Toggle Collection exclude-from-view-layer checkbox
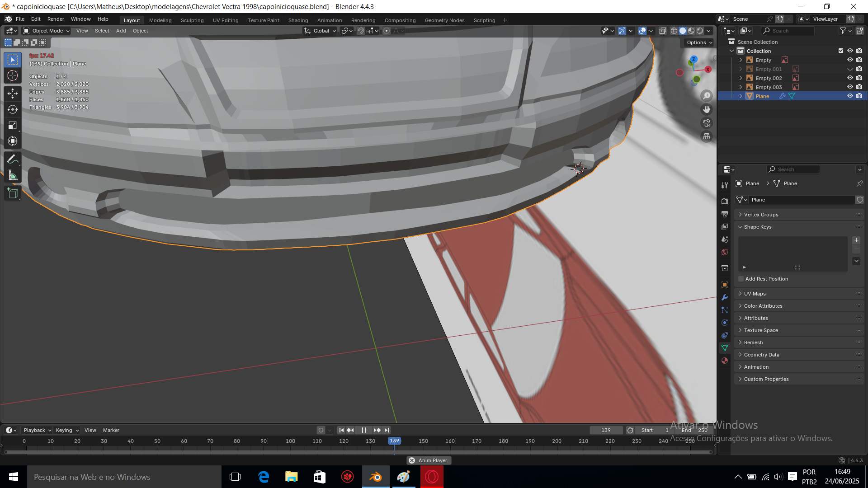The height and width of the screenshot is (488, 868). (x=841, y=51)
